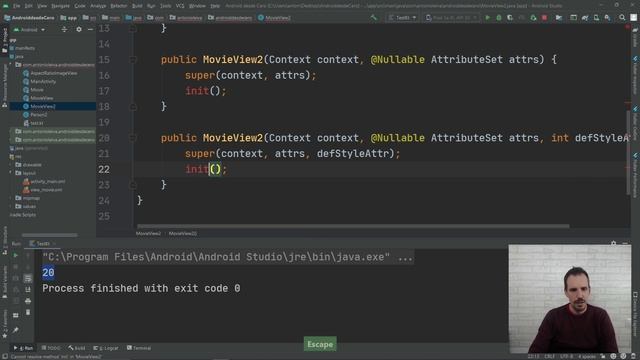Click line number 22 in gutter
The image size is (640, 360).
[104, 169]
